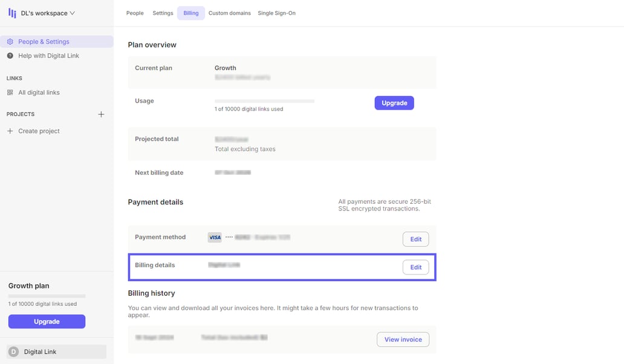
Task: Click Upgrade in the Growth plan panel
Action: click(x=47, y=321)
